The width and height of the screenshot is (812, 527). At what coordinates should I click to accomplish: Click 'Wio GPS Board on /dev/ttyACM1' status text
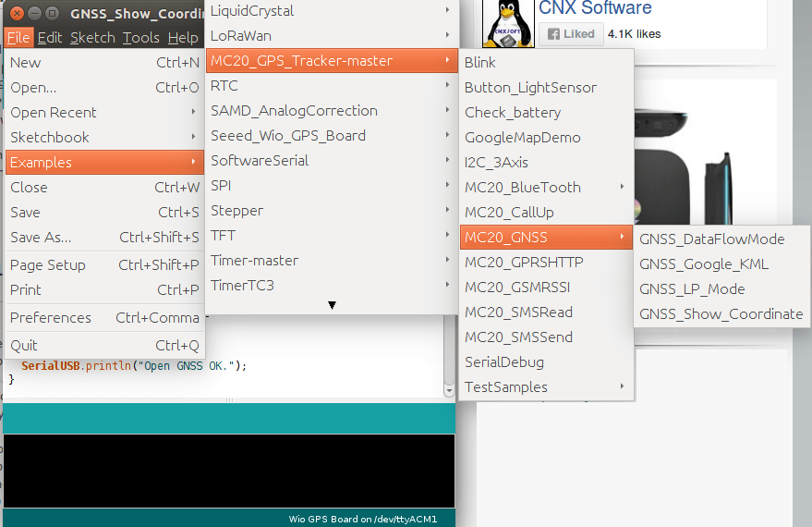coord(363,519)
